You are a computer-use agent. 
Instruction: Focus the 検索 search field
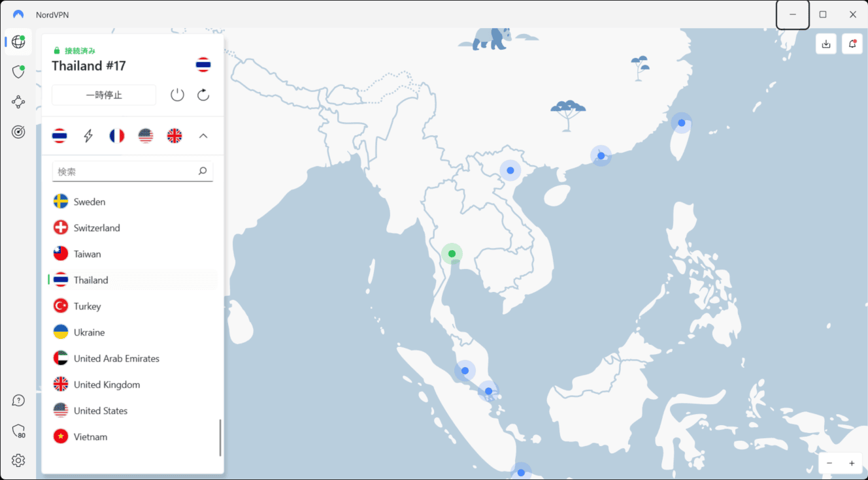[x=133, y=171]
